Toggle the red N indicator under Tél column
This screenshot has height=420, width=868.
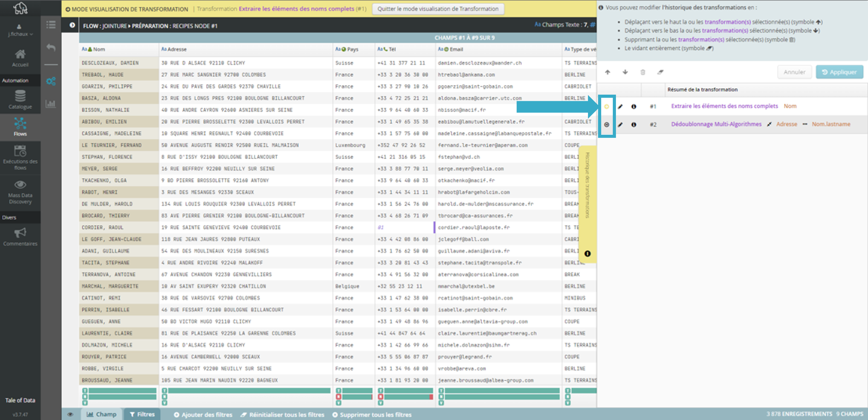[380, 397]
